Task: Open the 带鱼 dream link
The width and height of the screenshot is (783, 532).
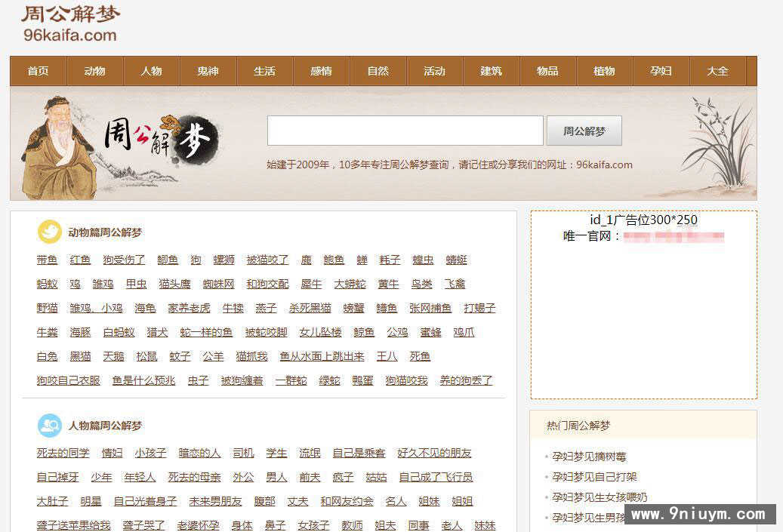Action: 47,260
